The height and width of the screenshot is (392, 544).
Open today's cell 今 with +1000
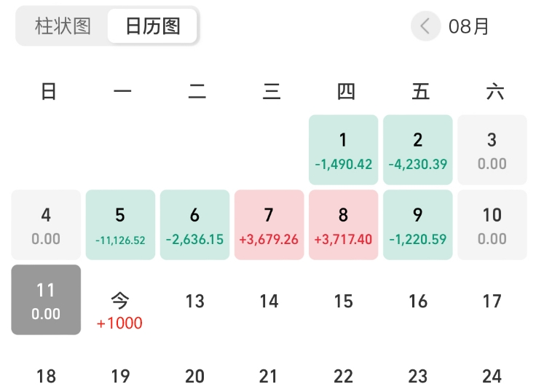(120, 310)
